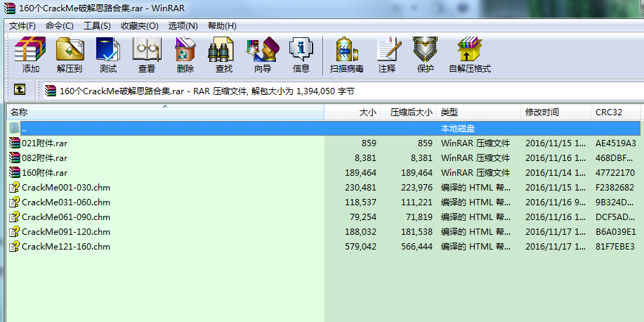Sort by the 大小 column header
Image resolution: width=644 pixels, height=322 pixels.
coord(353,112)
